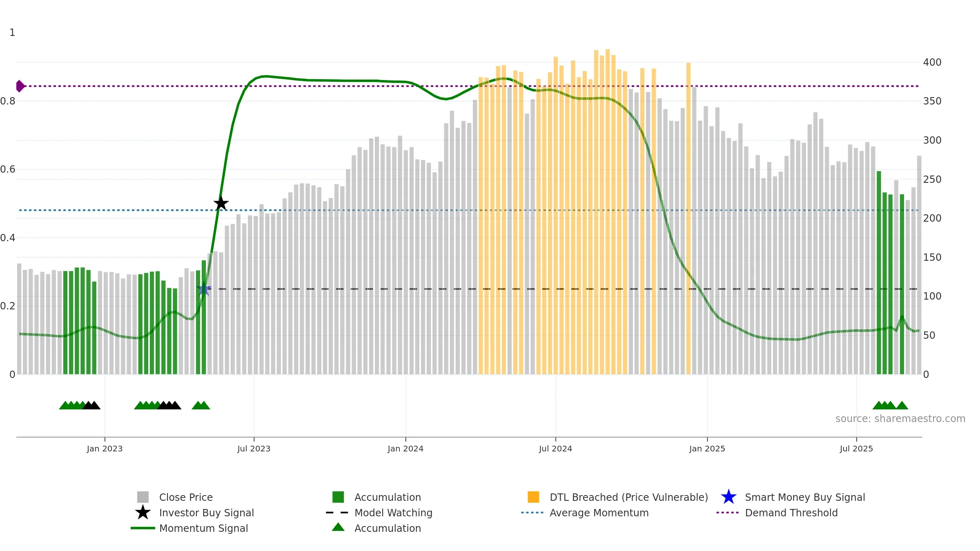Toggle the Average Momentum legend entry
The image size is (980, 551).
pyautogui.click(x=599, y=513)
